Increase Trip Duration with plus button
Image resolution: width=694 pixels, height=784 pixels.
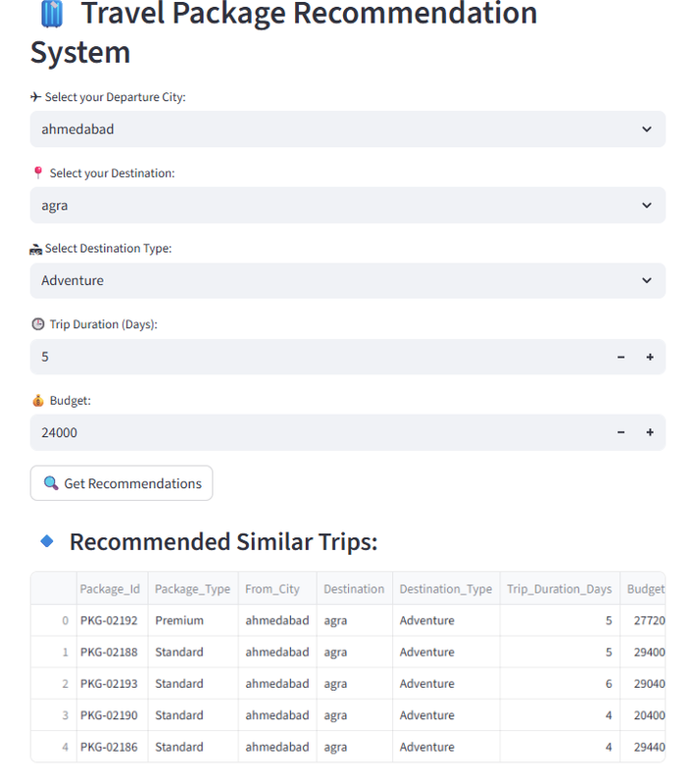point(649,357)
